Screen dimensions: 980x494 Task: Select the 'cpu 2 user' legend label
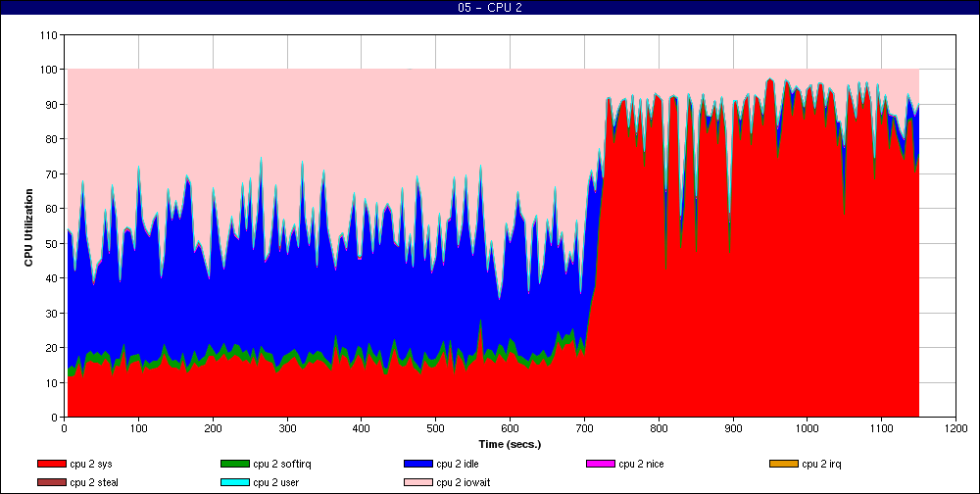pyautogui.click(x=275, y=483)
